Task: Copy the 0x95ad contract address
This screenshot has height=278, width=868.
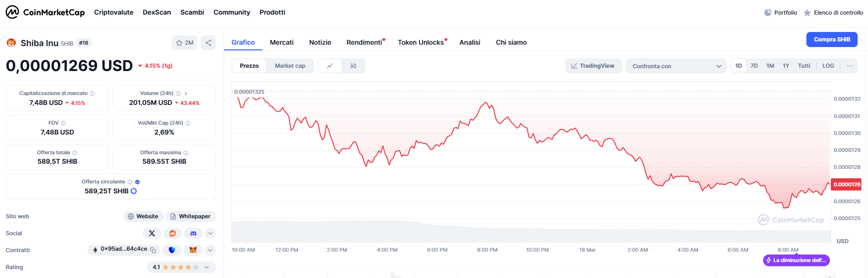Action: click(153, 250)
